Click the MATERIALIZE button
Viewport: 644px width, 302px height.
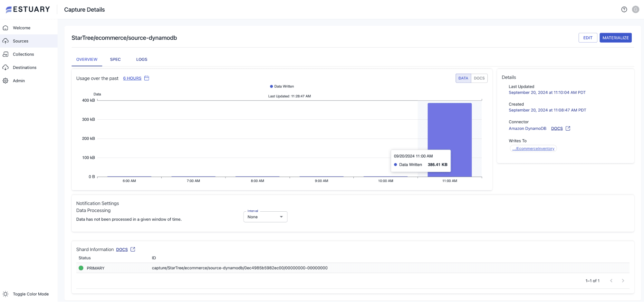(x=615, y=38)
